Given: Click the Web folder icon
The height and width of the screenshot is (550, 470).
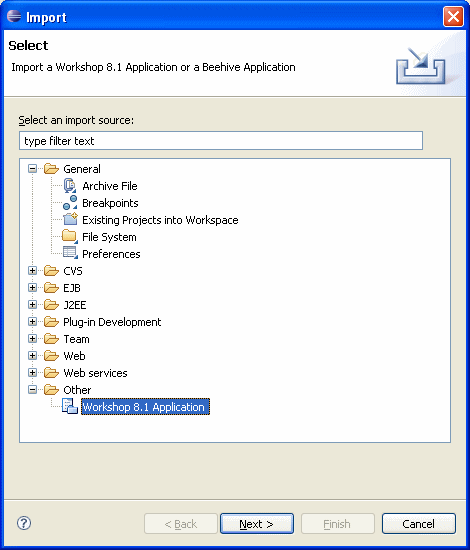Looking at the screenshot, I should [51, 356].
